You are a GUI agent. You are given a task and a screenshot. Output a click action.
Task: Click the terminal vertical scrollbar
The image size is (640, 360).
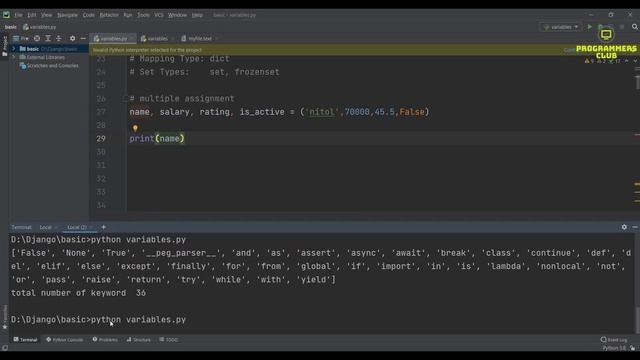637,320
